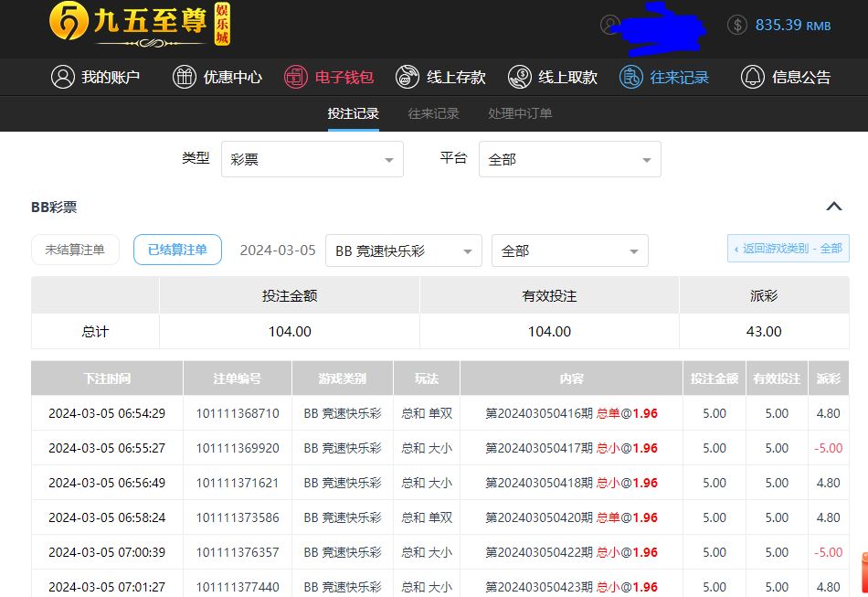Click content 第202403050422期 总小@1.96
Screen dimensions: 868x597
tap(571, 553)
